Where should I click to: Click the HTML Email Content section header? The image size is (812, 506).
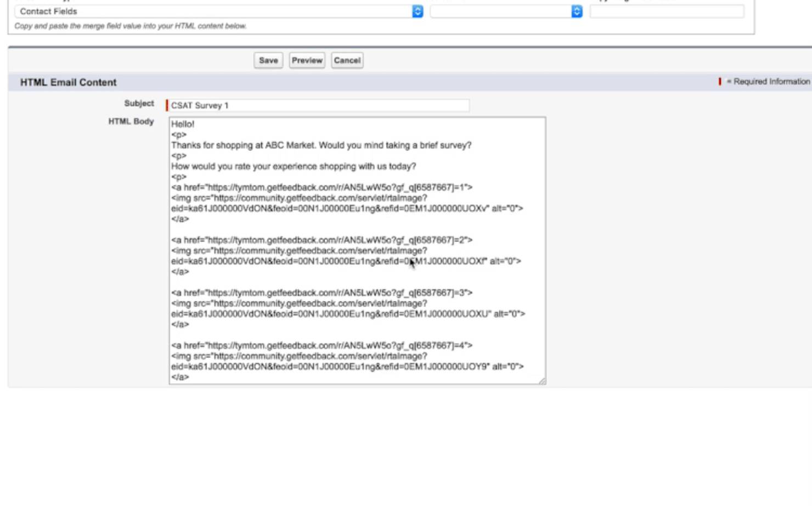69,82
